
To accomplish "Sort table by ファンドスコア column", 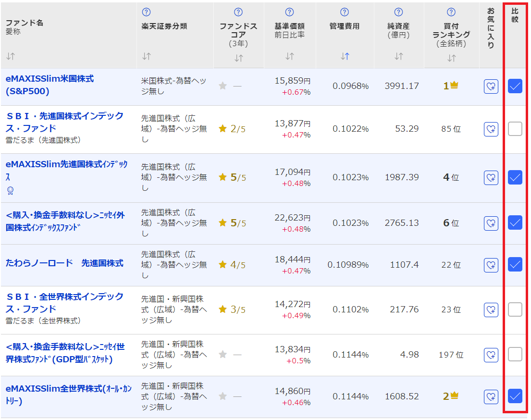I will click(x=239, y=58).
